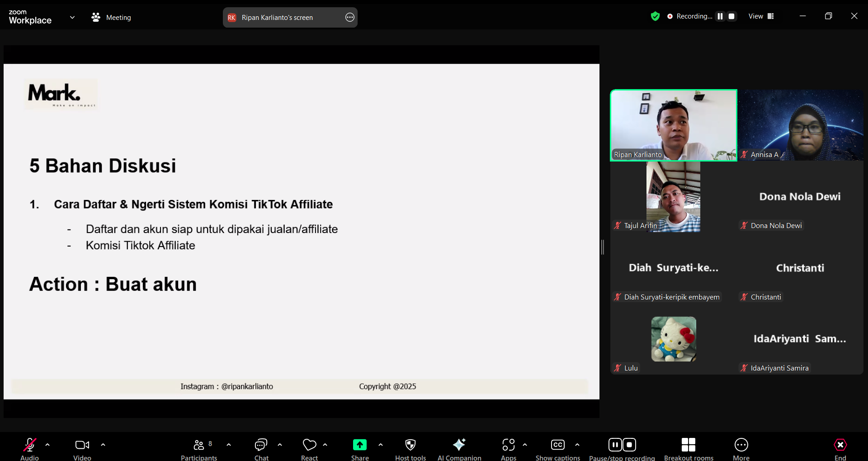Click the Ripan Karlianto's screen label
Screen dimensions: 868x461
coord(277,18)
